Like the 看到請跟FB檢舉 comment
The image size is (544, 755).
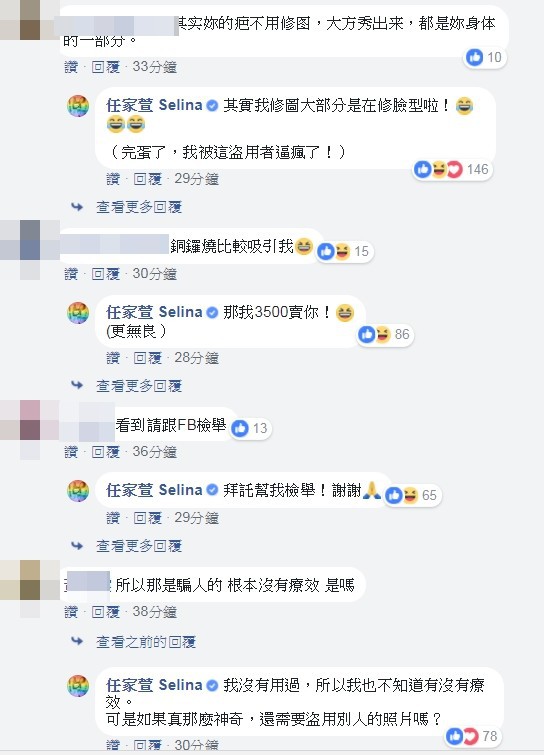coord(71,452)
